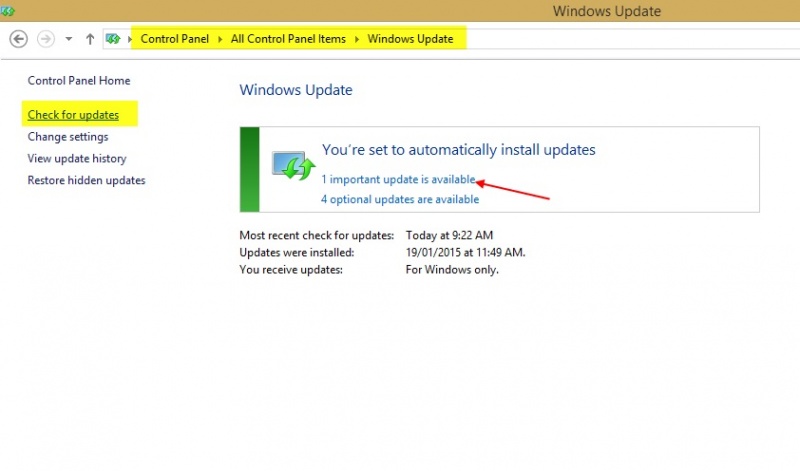Screen dimensions: 800x471
Task: Expand chevron after All Control Panel Items
Action: (x=357, y=39)
